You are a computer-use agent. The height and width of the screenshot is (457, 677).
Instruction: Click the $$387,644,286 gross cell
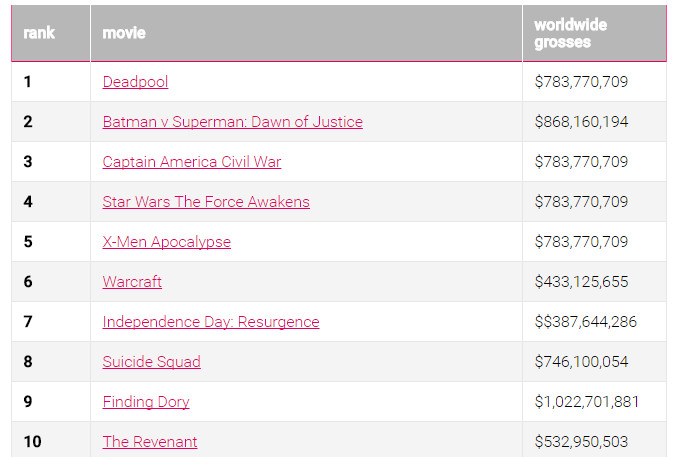(585, 322)
